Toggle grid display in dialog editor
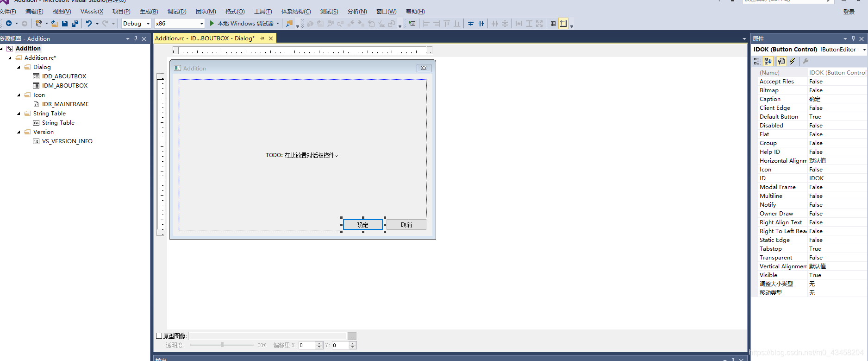This screenshot has height=361, width=868. pyautogui.click(x=553, y=23)
